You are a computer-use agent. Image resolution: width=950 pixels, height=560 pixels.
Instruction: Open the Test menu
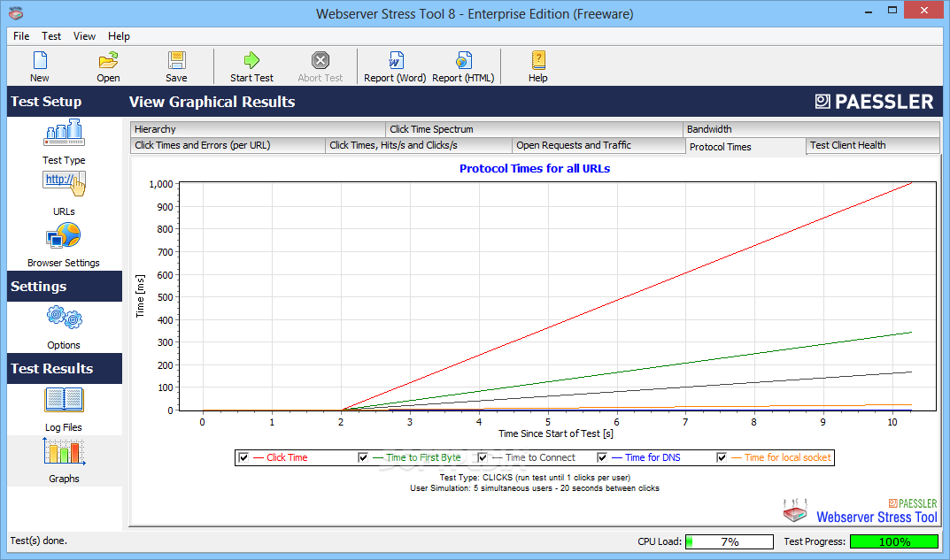click(x=51, y=36)
